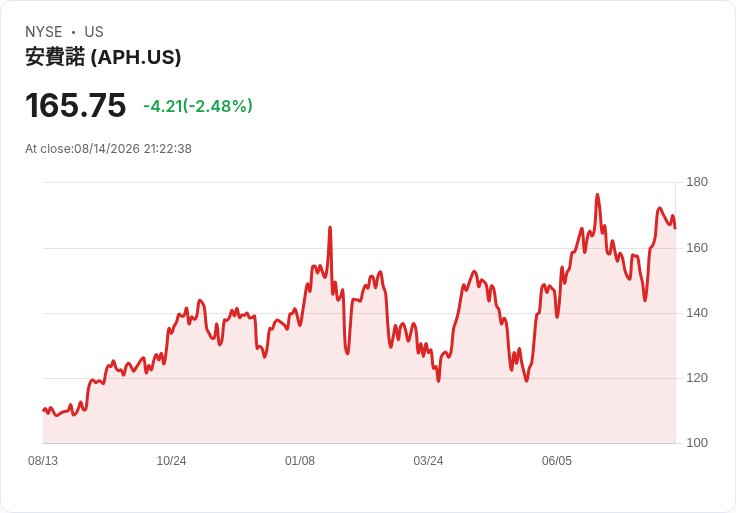Select the 08/13 date on x-axis
This screenshot has height=513, width=736.
(43, 461)
